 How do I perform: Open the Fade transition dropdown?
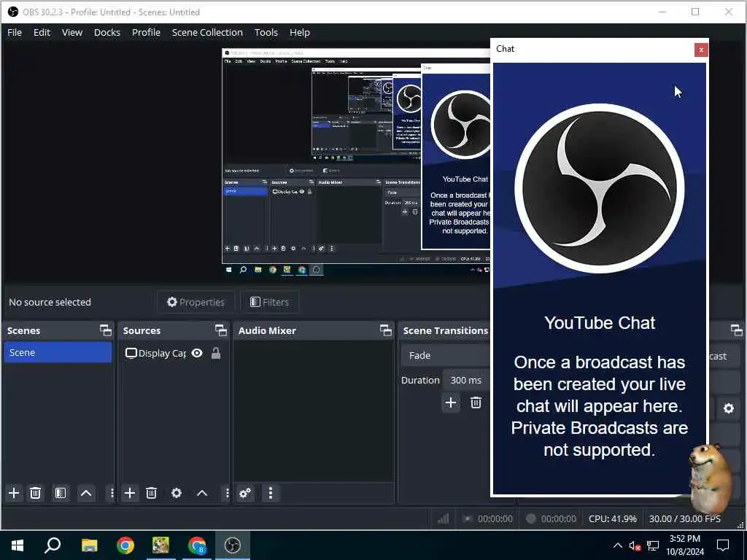tap(446, 355)
